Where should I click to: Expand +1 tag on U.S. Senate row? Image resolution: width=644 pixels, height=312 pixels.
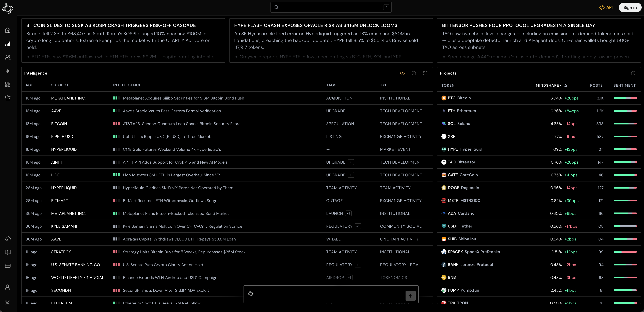[358, 265]
